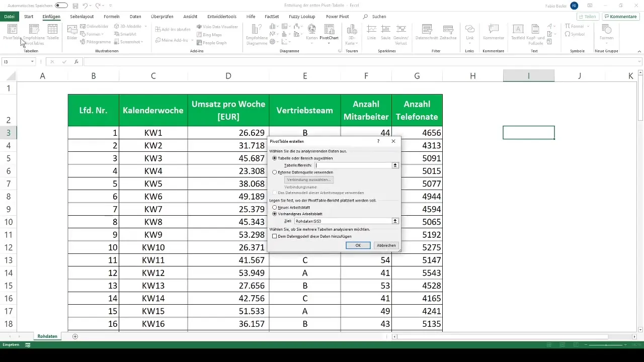Image resolution: width=644 pixels, height=362 pixels.
Task: Open the Screenshot dropdown
Action: tap(142, 42)
